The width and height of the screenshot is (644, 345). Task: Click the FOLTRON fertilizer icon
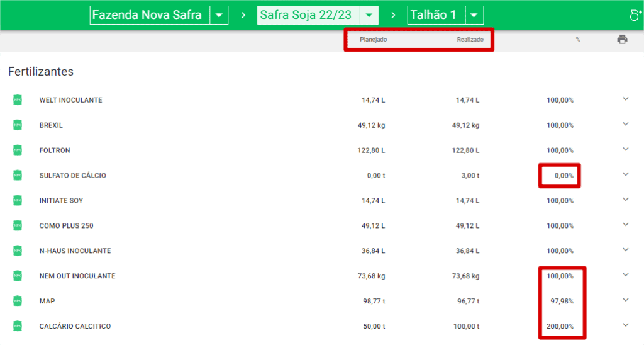click(18, 150)
